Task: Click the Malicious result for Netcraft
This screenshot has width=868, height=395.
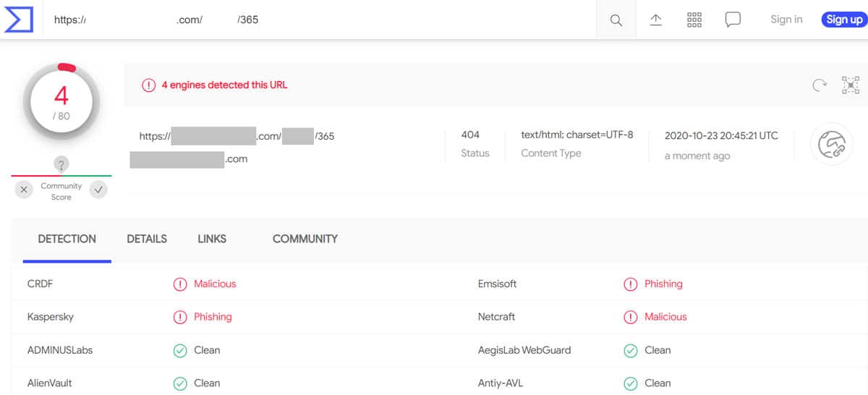Action: [665, 317]
